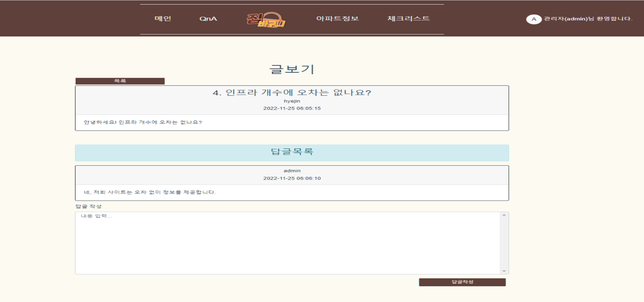644x302 pixels.
Task: Click the post title 인프라 개수에 오차는 없나요?
Action: click(x=292, y=93)
